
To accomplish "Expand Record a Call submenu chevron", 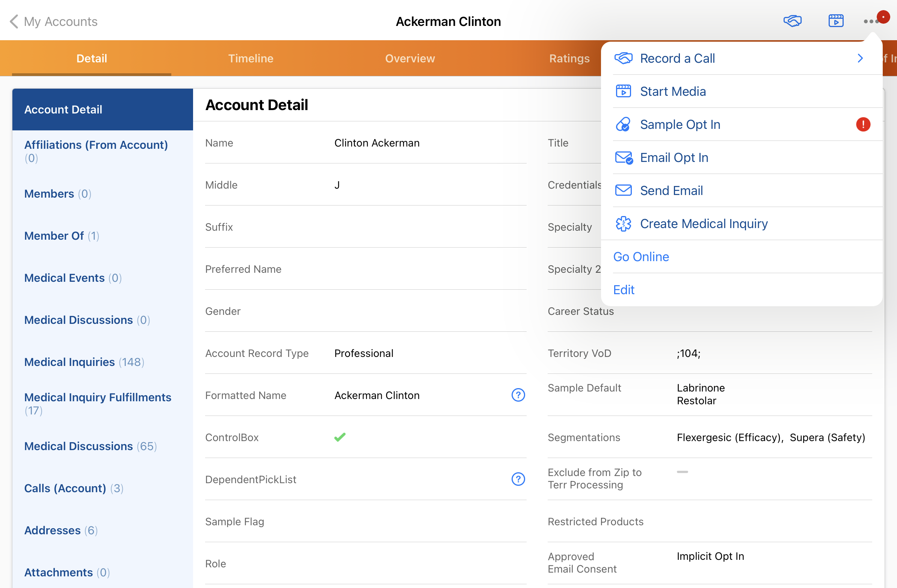I will [860, 58].
